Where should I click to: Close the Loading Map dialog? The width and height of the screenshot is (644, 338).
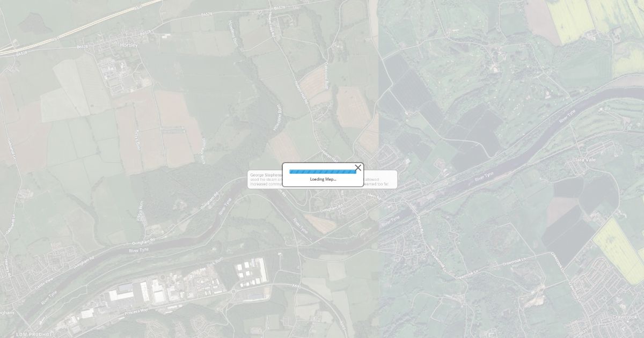pos(358,168)
